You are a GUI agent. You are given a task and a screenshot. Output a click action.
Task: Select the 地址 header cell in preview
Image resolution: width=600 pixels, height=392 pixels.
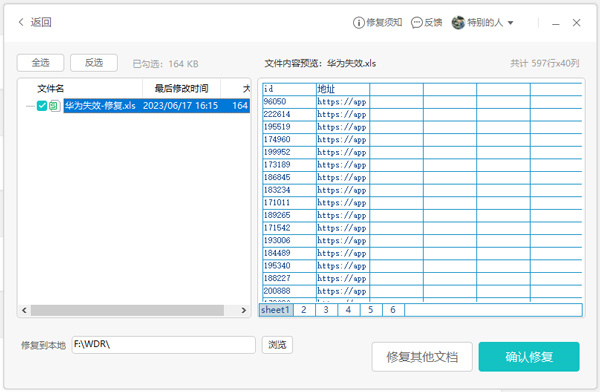pos(343,89)
